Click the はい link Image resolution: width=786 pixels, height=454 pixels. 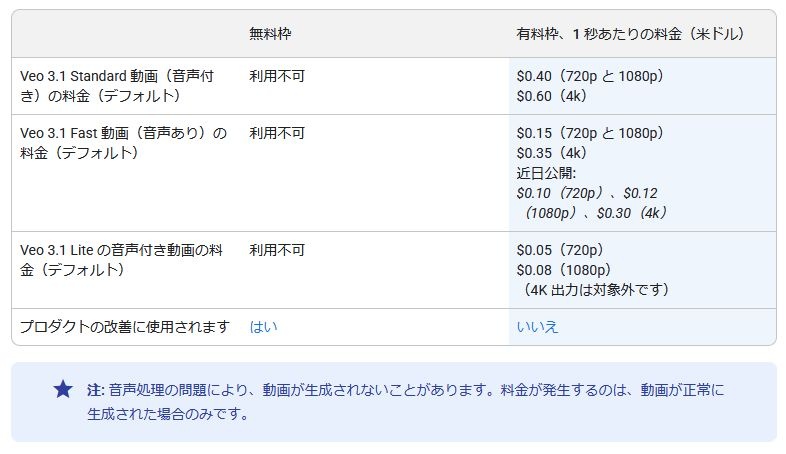pos(264,327)
